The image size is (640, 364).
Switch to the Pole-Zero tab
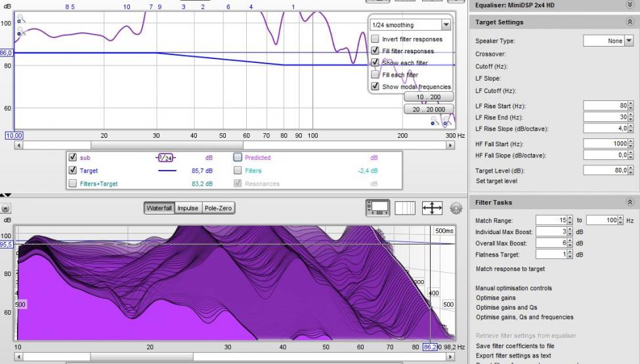coord(218,209)
